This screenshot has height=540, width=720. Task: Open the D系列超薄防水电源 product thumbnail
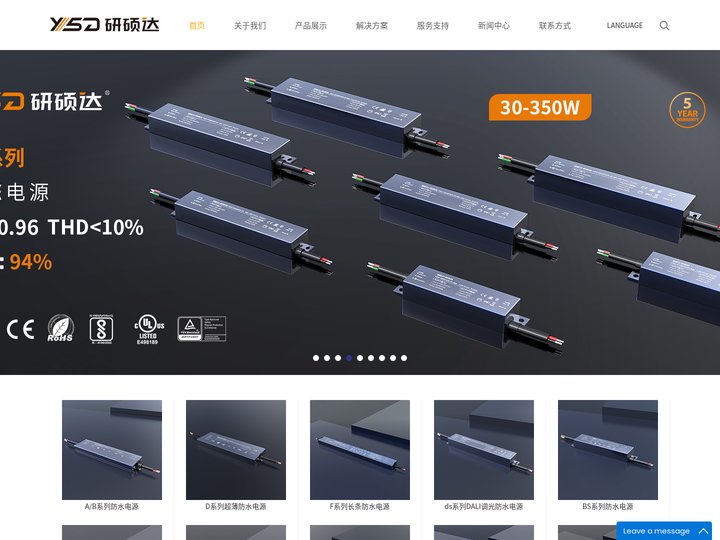236,450
